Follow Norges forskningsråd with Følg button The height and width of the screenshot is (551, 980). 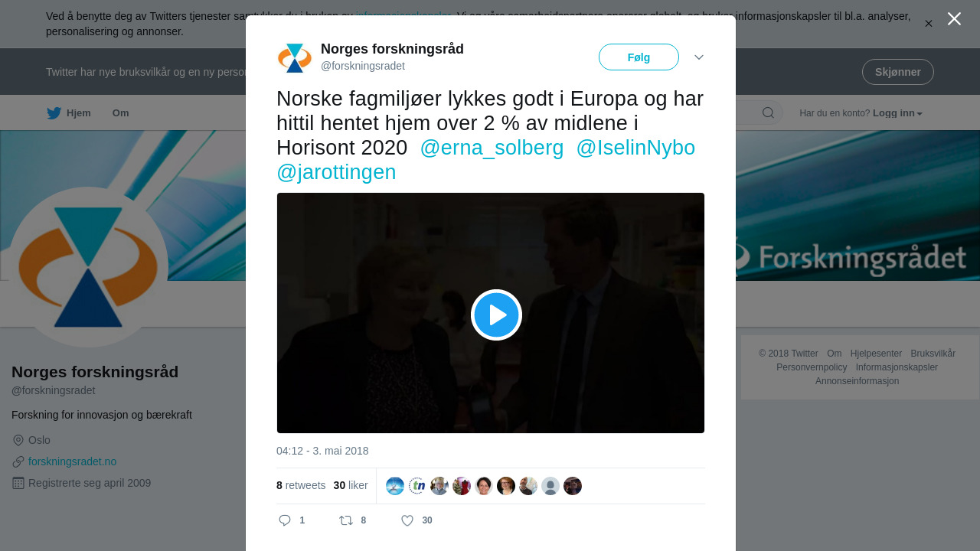point(639,57)
